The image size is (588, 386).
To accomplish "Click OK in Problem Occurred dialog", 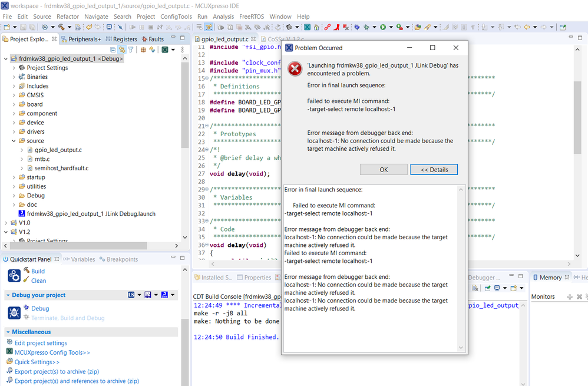I will point(384,170).
